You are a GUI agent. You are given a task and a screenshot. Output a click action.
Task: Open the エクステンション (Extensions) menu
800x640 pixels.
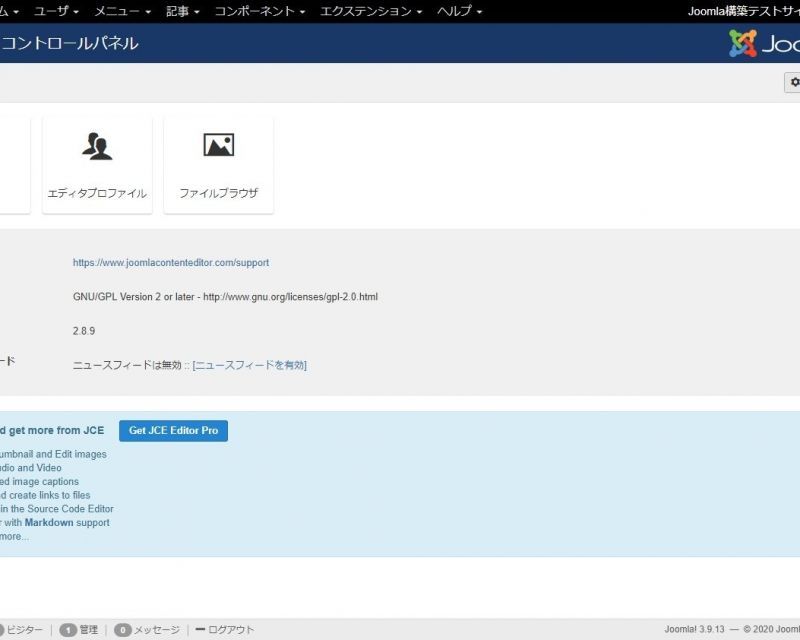[x=371, y=11]
